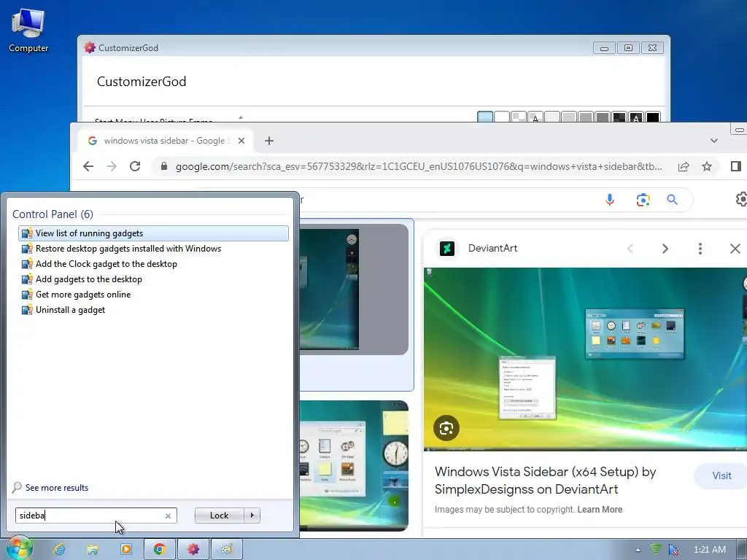
Task: Open the Computer desktop icon
Action: pyautogui.click(x=28, y=31)
